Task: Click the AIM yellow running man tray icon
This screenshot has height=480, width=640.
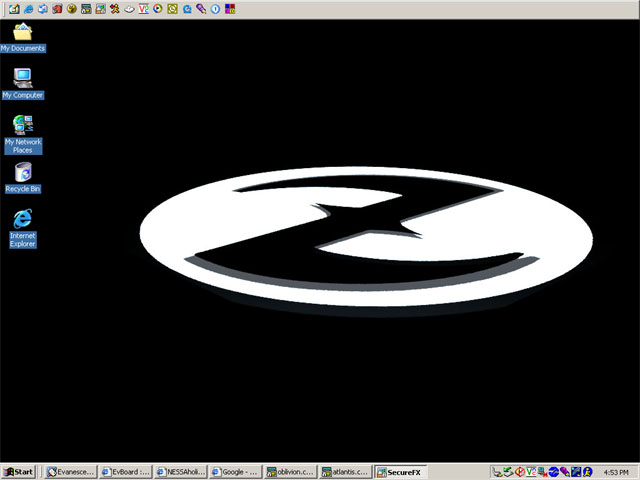Action: [x=587, y=472]
